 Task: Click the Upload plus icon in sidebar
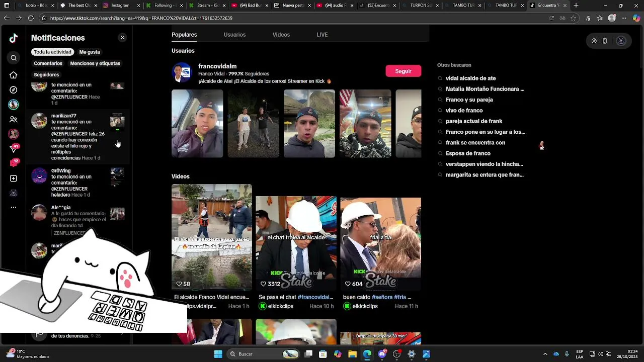(14, 178)
